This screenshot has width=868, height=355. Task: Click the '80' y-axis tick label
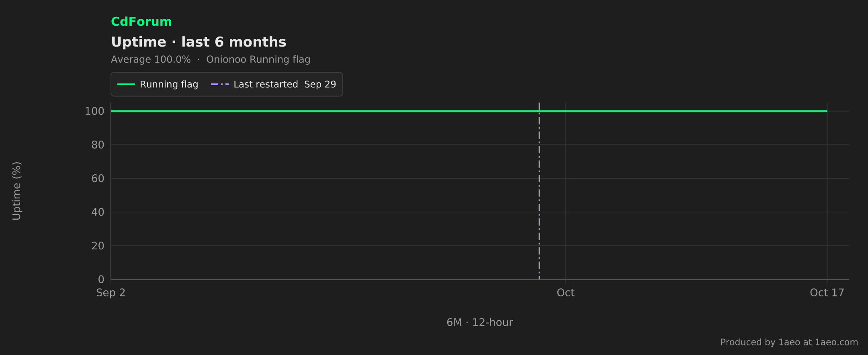coord(98,145)
